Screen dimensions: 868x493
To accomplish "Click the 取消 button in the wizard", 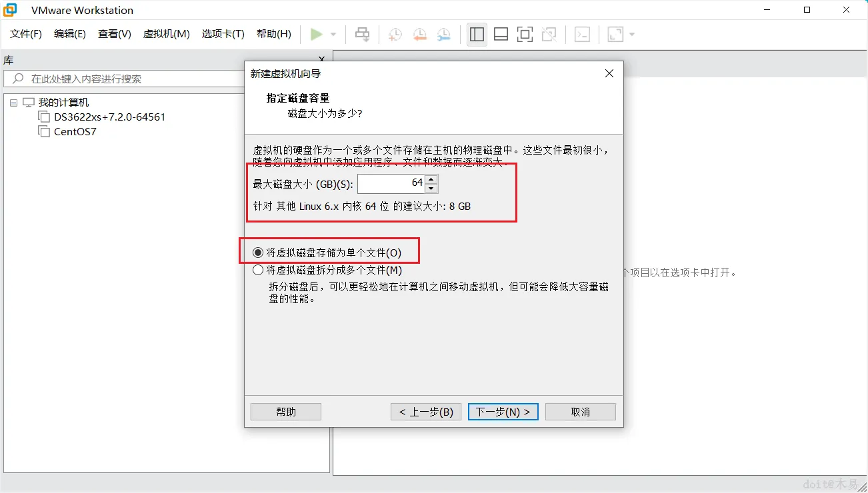I will click(579, 411).
